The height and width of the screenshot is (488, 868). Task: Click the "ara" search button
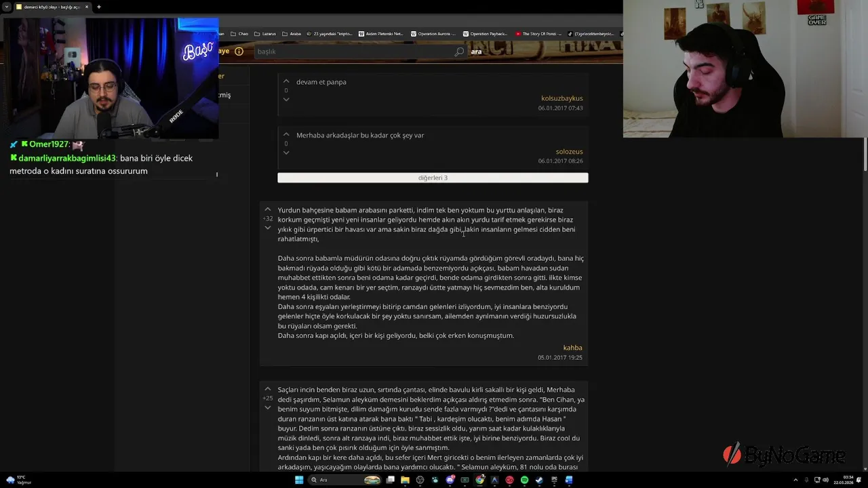(477, 52)
